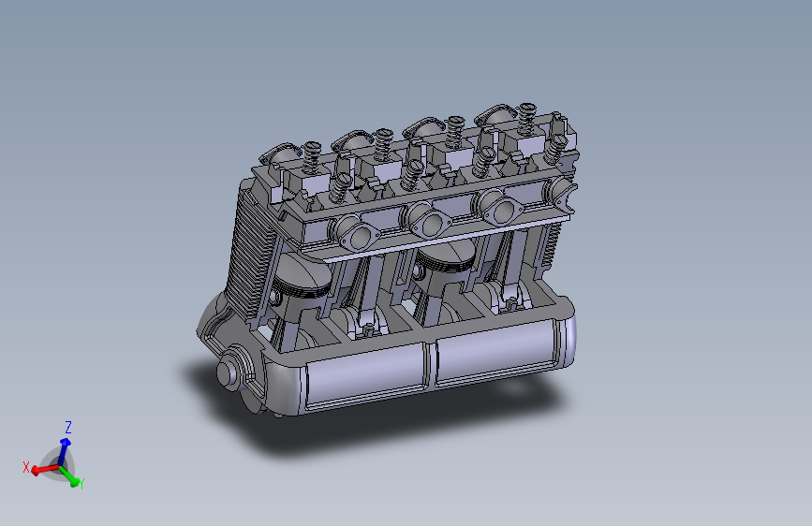The width and height of the screenshot is (812, 526).
Task: Select the crankshaft end stub on engine model
Action: point(229,372)
